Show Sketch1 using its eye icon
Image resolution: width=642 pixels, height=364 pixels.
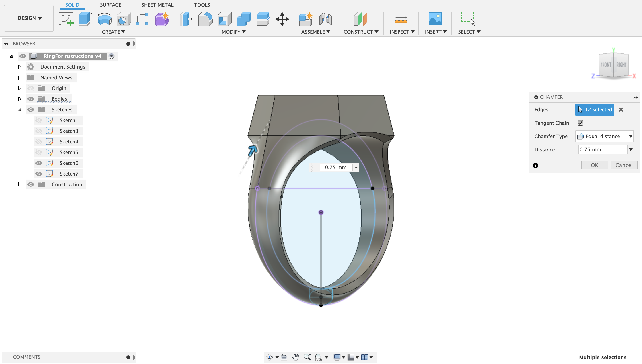39,120
